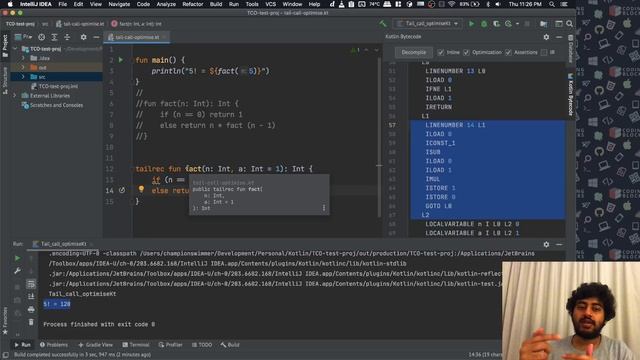The width and height of the screenshot is (640, 360).
Task: Expand the out folder in the project tree
Action: [23, 67]
